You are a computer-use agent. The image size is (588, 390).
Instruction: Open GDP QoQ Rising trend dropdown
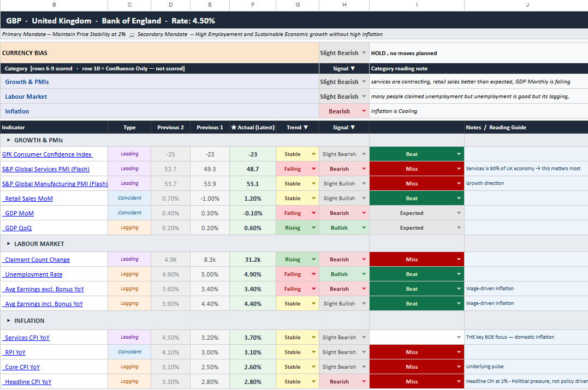click(x=313, y=227)
